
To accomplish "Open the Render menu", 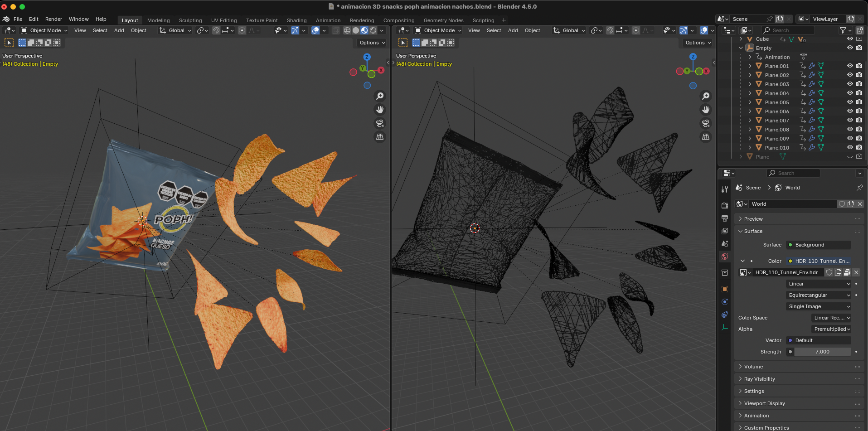I will click(x=53, y=19).
